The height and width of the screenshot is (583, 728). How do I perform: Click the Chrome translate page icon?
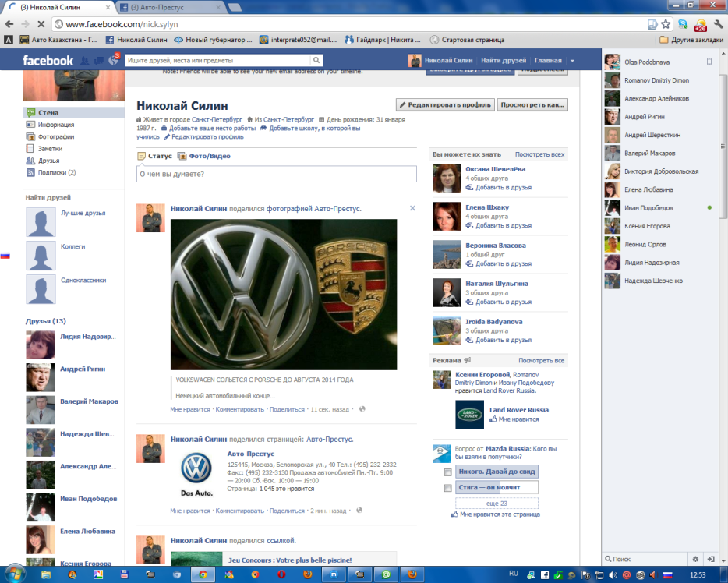pos(652,24)
